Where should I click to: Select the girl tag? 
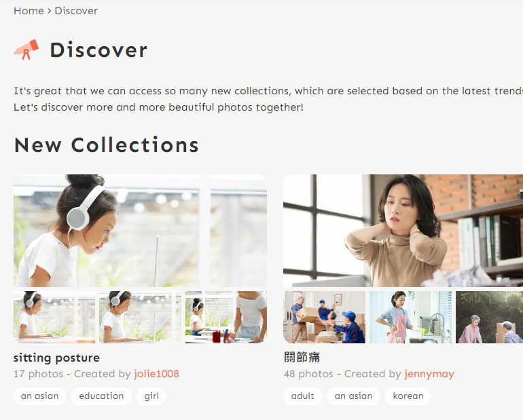click(151, 396)
